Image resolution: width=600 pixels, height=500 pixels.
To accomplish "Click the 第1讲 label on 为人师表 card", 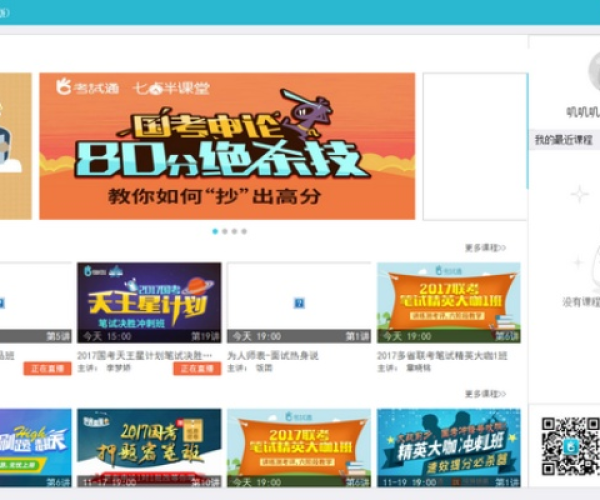I will coord(358,336).
